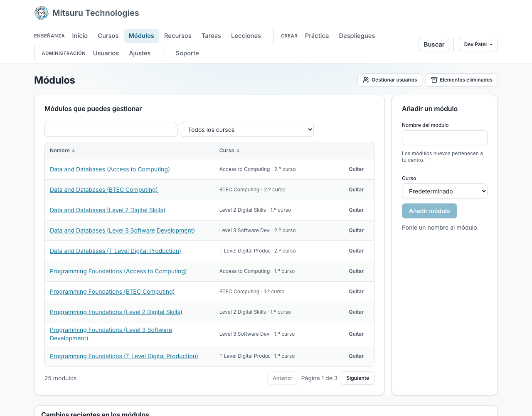The height and width of the screenshot is (416, 532).
Task: Open Programming Foundations (BTEC Computing)
Action: [x=112, y=292]
